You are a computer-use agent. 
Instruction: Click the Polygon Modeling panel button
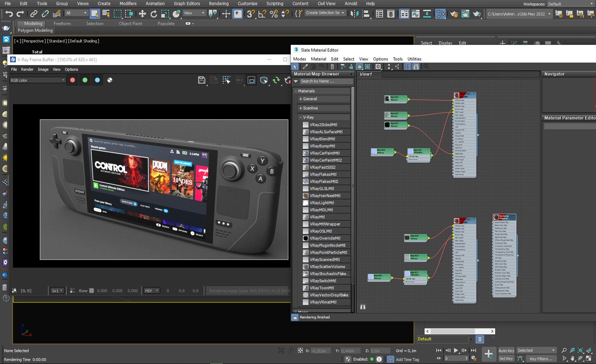point(35,30)
